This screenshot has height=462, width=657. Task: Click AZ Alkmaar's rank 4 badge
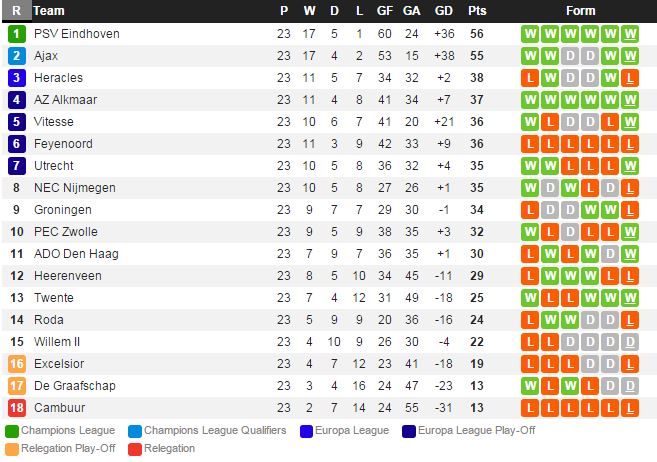[16, 100]
